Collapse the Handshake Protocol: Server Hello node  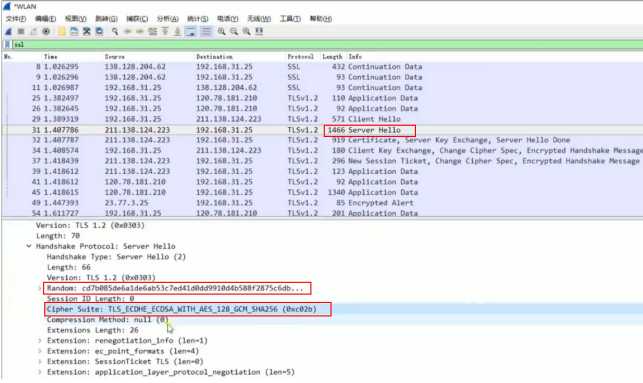(x=29, y=246)
